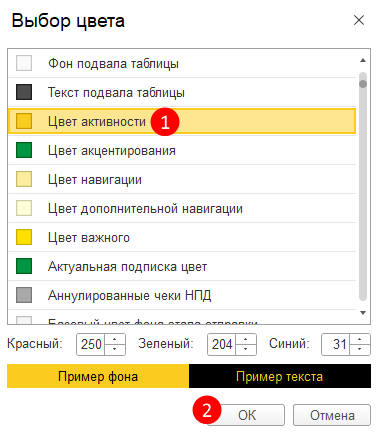
Task: Click the Пример фона preview
Action: coord(98,376)
